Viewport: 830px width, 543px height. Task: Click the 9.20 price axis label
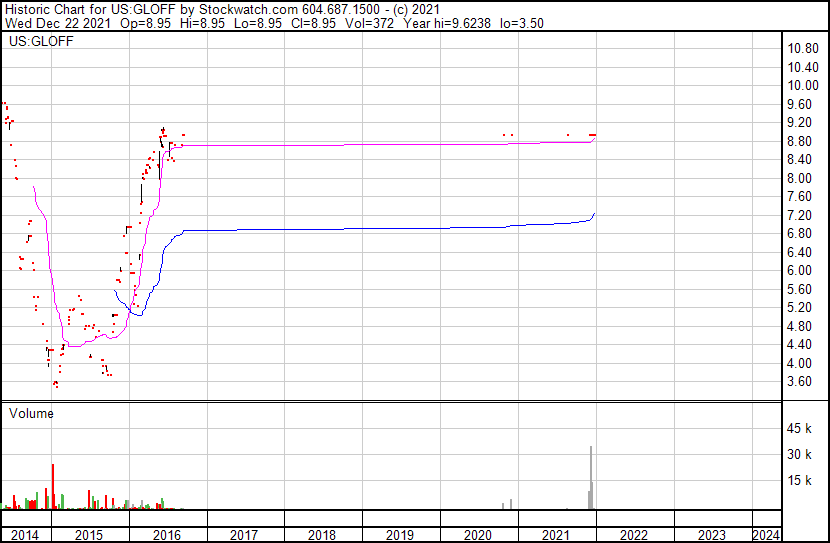pos(799,123)
